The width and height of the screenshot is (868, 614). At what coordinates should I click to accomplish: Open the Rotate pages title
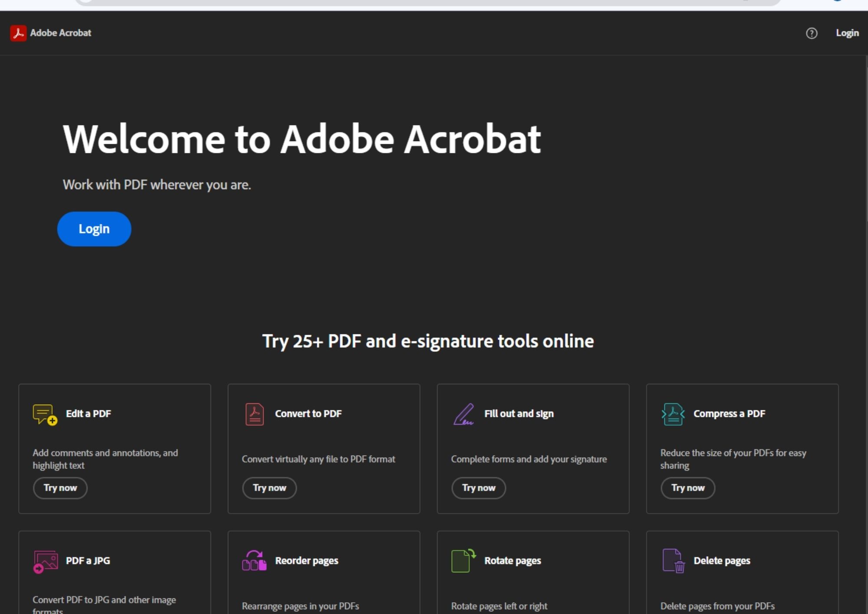click(x=513, y=561)
